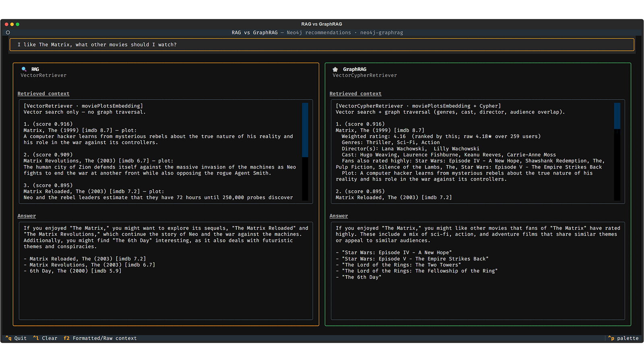Click the '[VectorRetriever · moviePlotsEmbedding]' line
This screenshot has height=362, width=644.
tap(83, 106)
